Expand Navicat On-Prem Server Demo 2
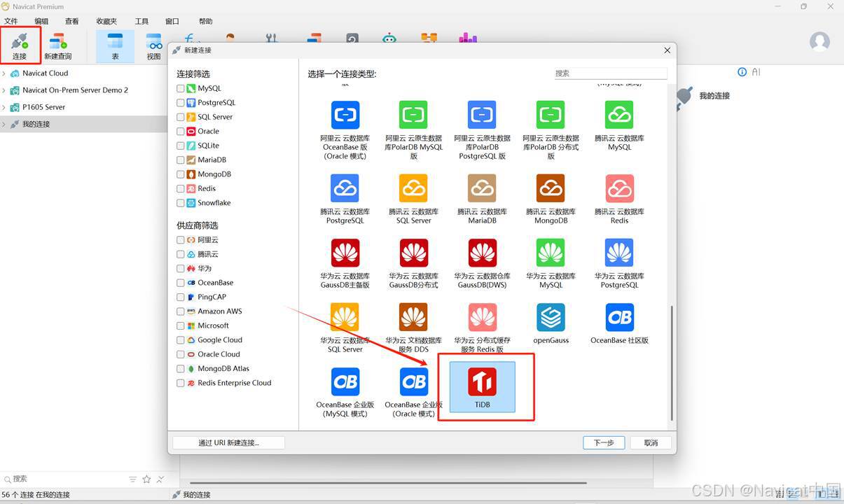The image size is (844, 504). [4, 90]
